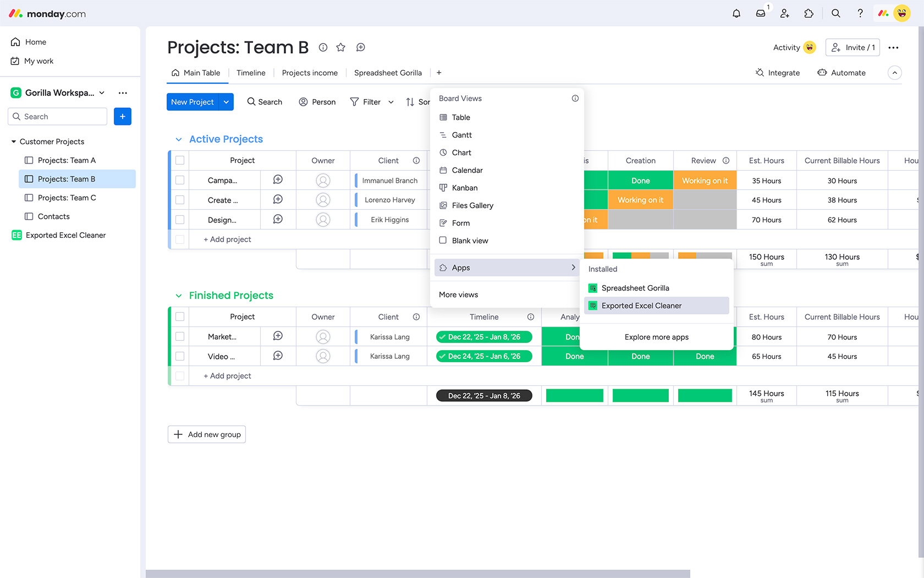The width and height of the screenshot is (924, 578).
Task: Open the help question mark icon
Action: (x=860, y=14)
